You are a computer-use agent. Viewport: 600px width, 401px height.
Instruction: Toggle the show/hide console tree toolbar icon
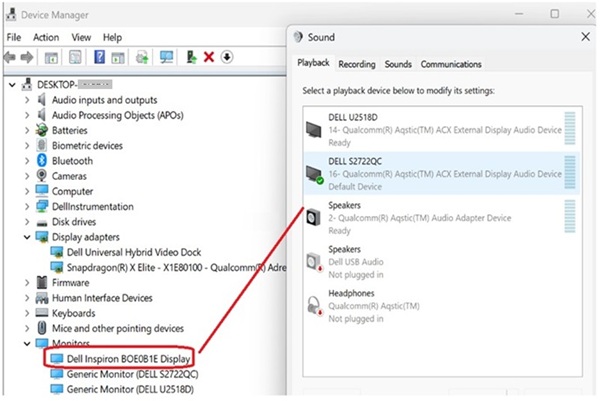click(51, 58)
